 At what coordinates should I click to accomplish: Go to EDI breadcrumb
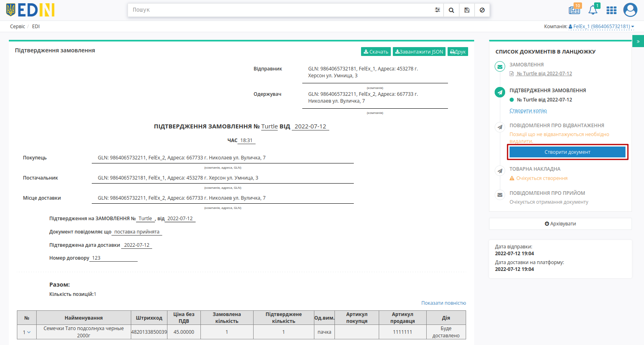36,27
